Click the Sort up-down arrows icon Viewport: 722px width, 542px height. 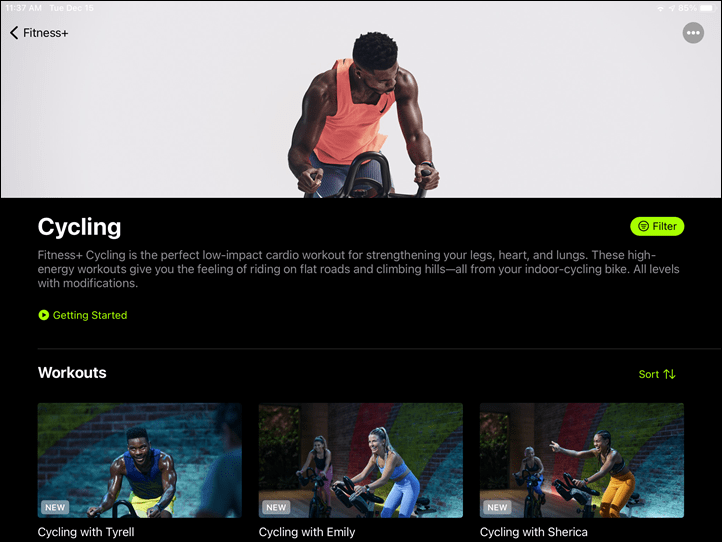(670, 374)
